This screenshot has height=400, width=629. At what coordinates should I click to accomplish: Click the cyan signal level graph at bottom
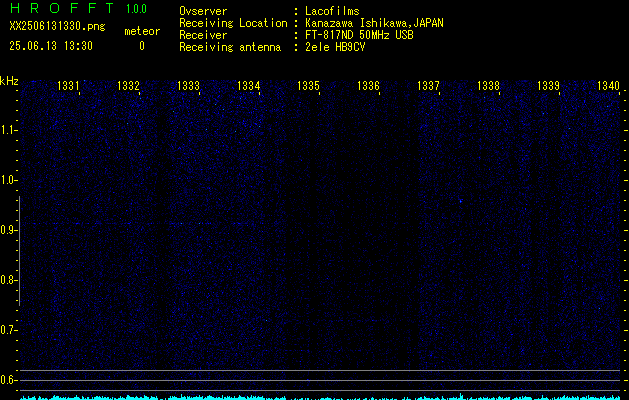pos(321,397)
